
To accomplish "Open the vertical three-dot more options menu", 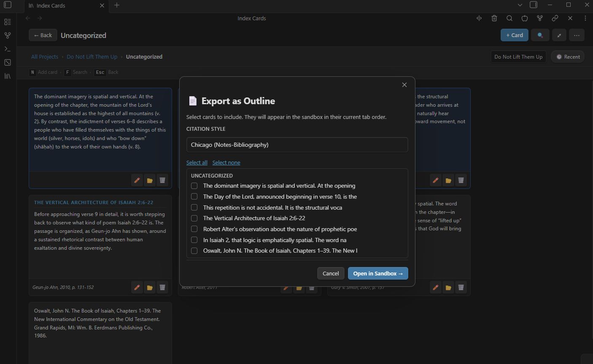I will [x=585, y=18].
